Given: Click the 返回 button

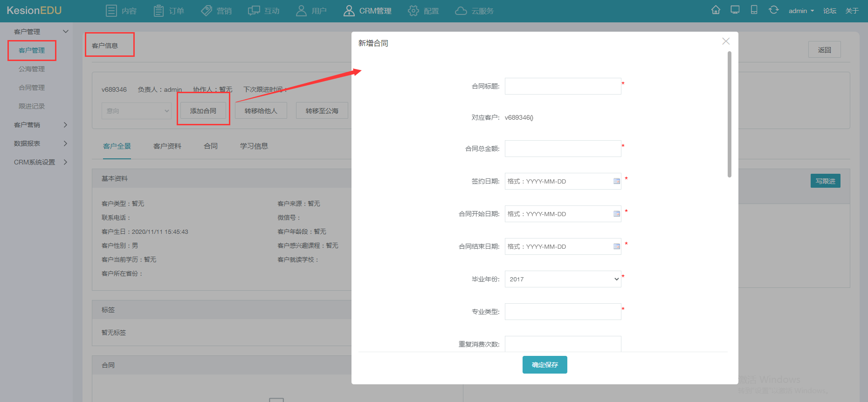Looking at the screenshot, I should coord(825,50).
